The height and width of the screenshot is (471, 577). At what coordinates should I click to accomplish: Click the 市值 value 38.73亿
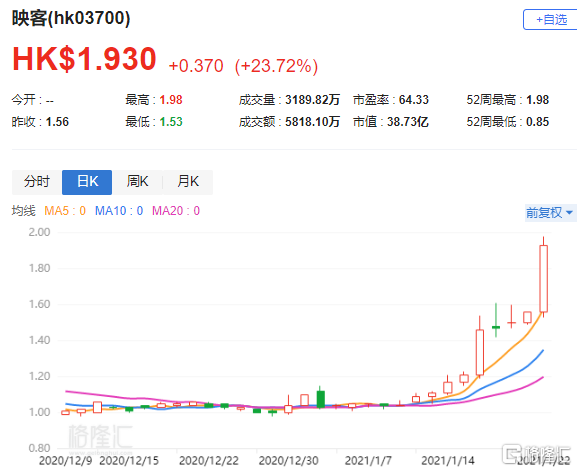tap(408, 122)
